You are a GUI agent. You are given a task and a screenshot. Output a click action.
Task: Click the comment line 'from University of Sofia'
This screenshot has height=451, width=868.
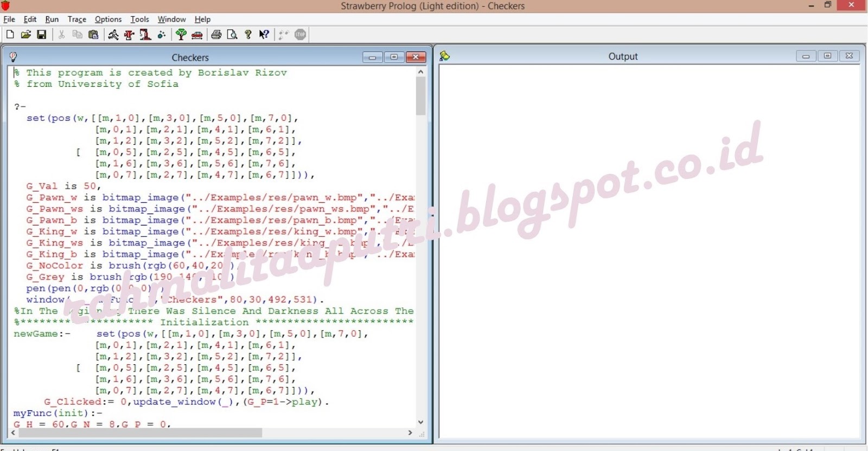click(x=96, y=84)
